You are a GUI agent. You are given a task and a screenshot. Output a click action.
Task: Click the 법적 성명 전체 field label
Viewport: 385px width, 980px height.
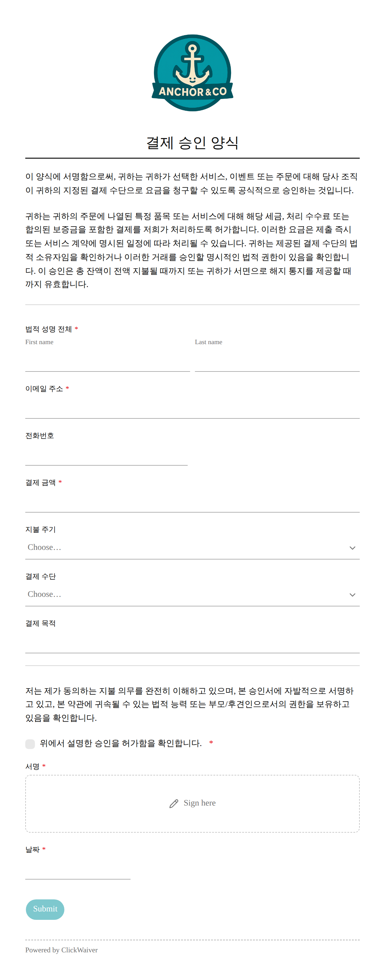(49, 329)
